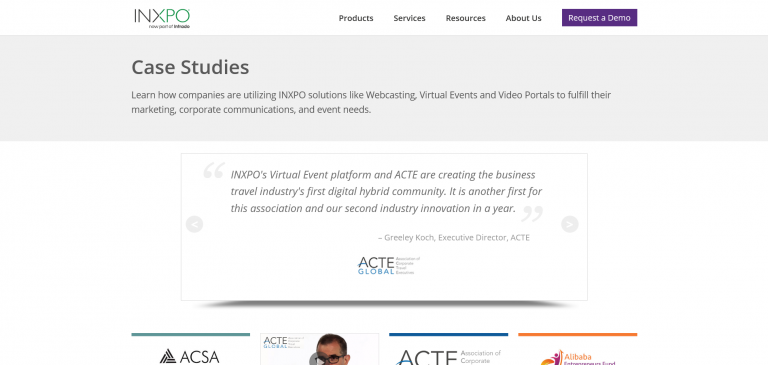Play the ACTE Global video thumbnail
This screenshot has width=768, height=365.
pyautogui.click(x=319, y=350)
